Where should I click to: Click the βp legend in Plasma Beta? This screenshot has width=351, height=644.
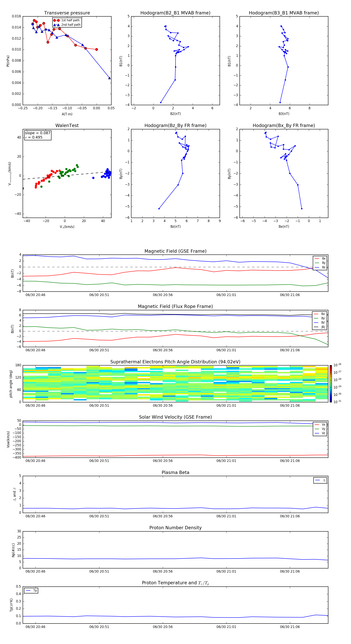pos(320,480)
